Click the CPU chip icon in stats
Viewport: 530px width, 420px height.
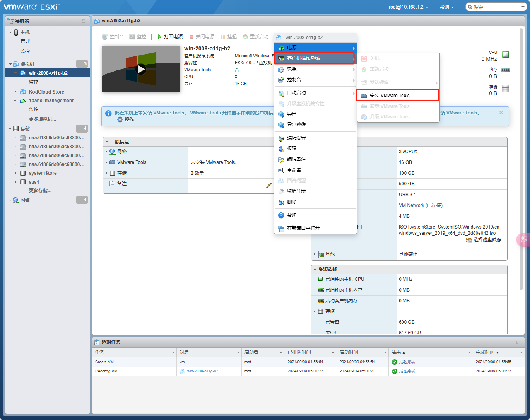[x=506, y=55]
